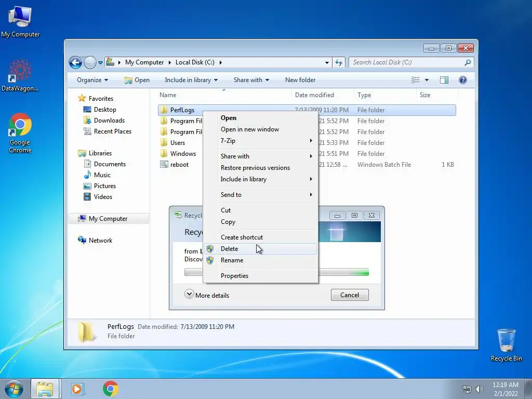Viewport: 532px width, 399px height.
Task: Open the Recycle Bin desktop icon
Action: [x=506, y=345]
